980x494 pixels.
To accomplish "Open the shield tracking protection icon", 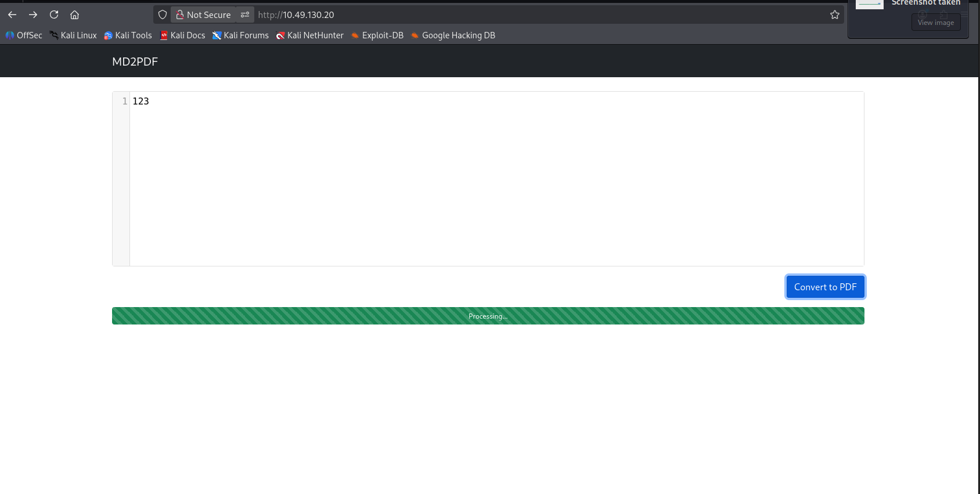I will (163, 15).
